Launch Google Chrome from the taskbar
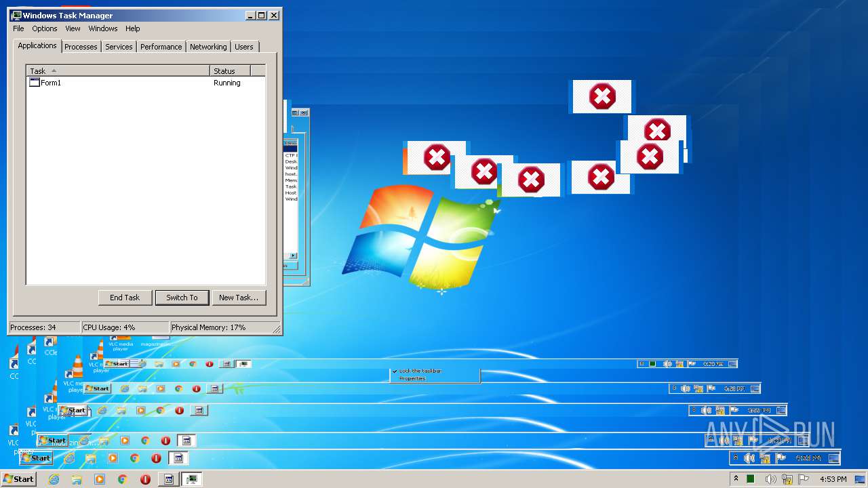This screenshot has height=488, width=868. (122, 479)
